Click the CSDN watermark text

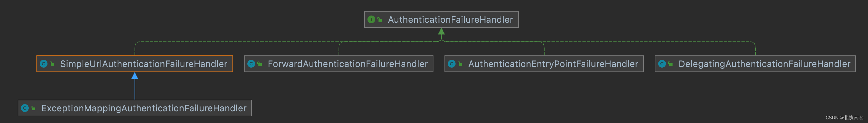[845, 117]
